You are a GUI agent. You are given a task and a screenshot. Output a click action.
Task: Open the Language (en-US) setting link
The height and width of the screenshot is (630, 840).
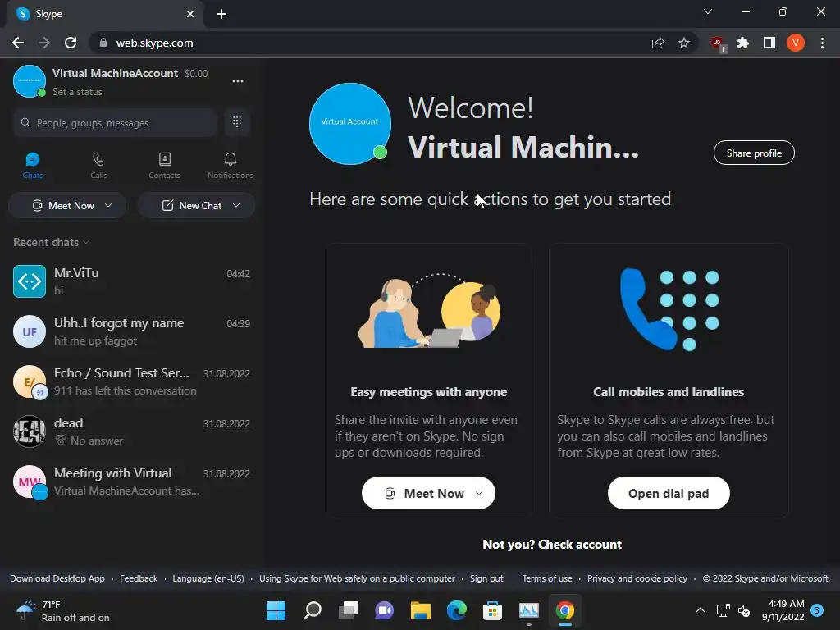[x=208, y=578]
